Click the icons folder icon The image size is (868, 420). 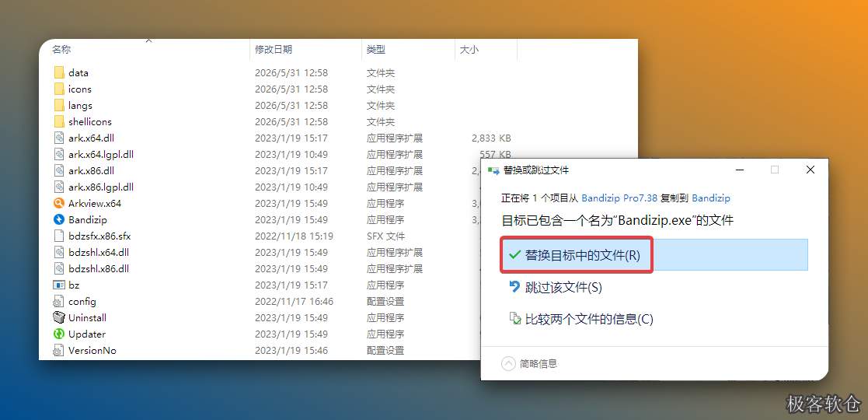[59, 89]
